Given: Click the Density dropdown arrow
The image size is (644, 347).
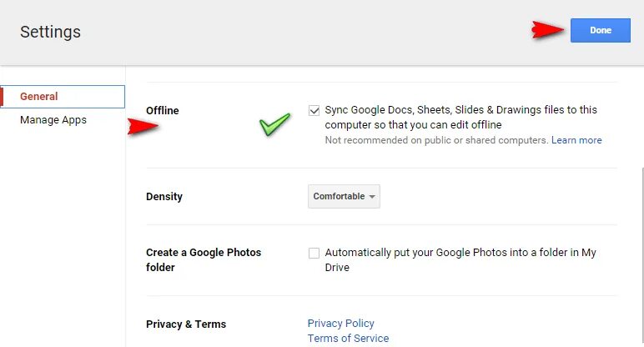Looking at the screenshot, I should pyautogui.click(x=372, y=197).
